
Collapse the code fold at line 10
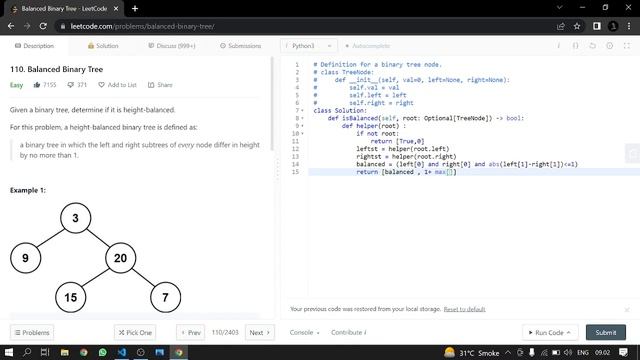point(302,133)
